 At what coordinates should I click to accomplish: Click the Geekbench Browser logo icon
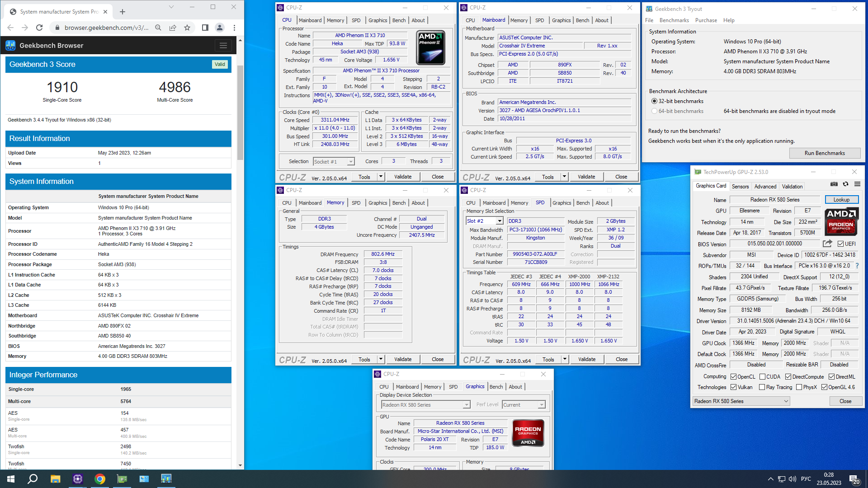click(10, 45)
